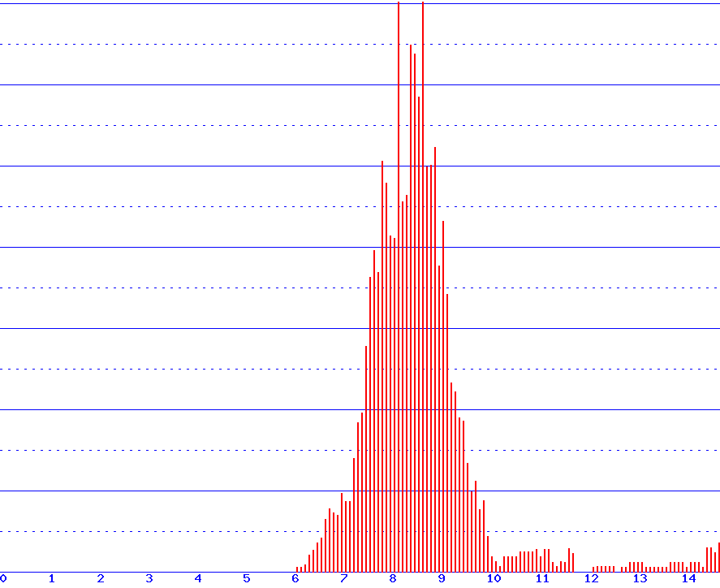Click the x-axis label 10
The height and width of the screenshot is (588, 720).
[x=494, y=578]
